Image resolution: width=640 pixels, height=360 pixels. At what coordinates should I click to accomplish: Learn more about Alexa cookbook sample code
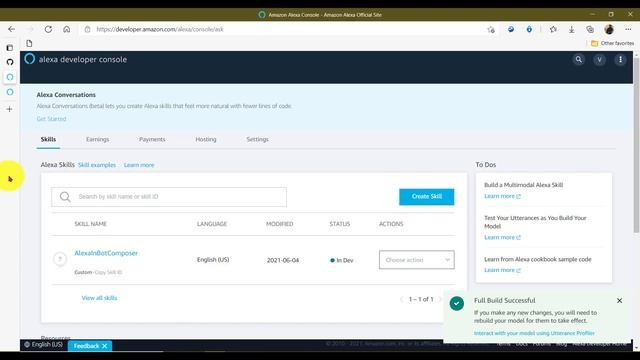[502, 270]
